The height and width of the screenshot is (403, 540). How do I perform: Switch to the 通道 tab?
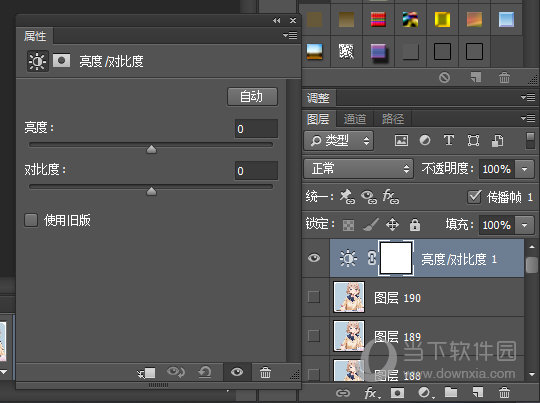click(355, 119)
